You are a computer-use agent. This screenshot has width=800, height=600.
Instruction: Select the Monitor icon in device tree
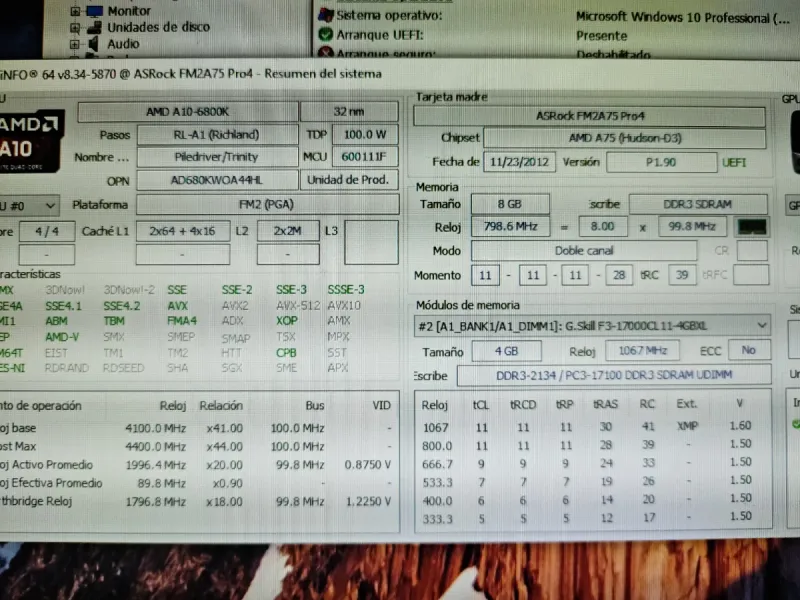click(94, 11)
